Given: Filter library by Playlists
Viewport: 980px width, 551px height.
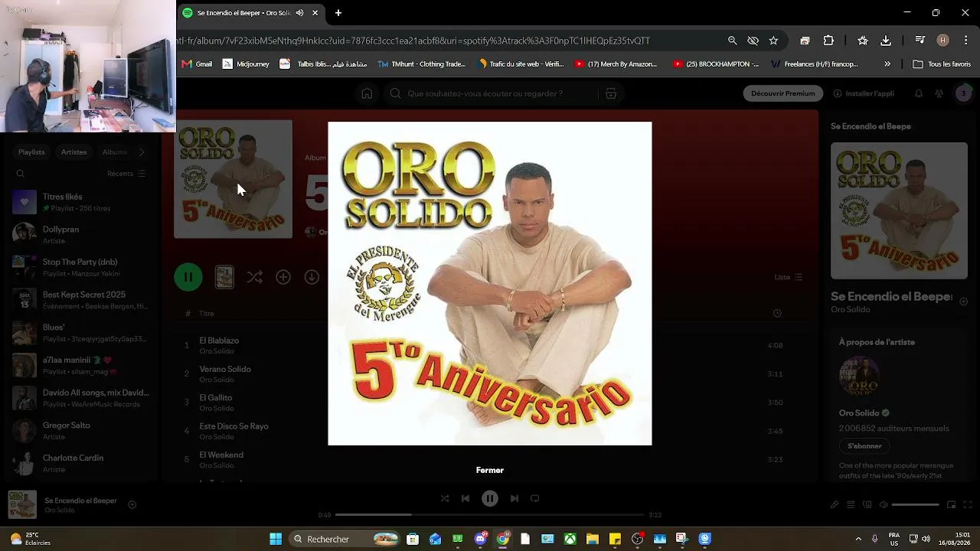Looking at the screenshot, I should 31,152.
